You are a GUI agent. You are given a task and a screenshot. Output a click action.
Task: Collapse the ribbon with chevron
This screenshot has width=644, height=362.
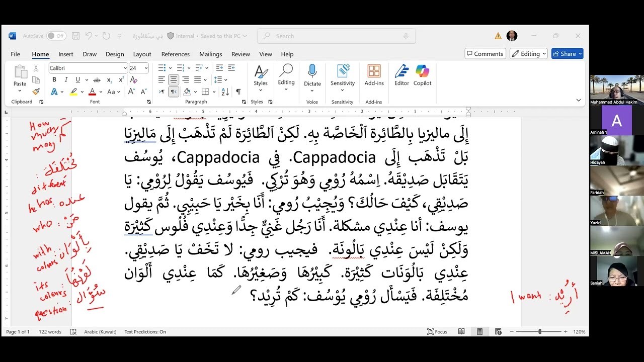coord(578,101)
